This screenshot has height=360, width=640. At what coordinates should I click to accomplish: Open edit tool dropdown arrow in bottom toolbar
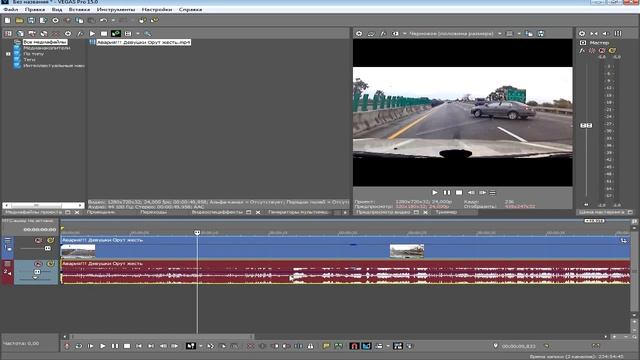click(x=200, y=346)
